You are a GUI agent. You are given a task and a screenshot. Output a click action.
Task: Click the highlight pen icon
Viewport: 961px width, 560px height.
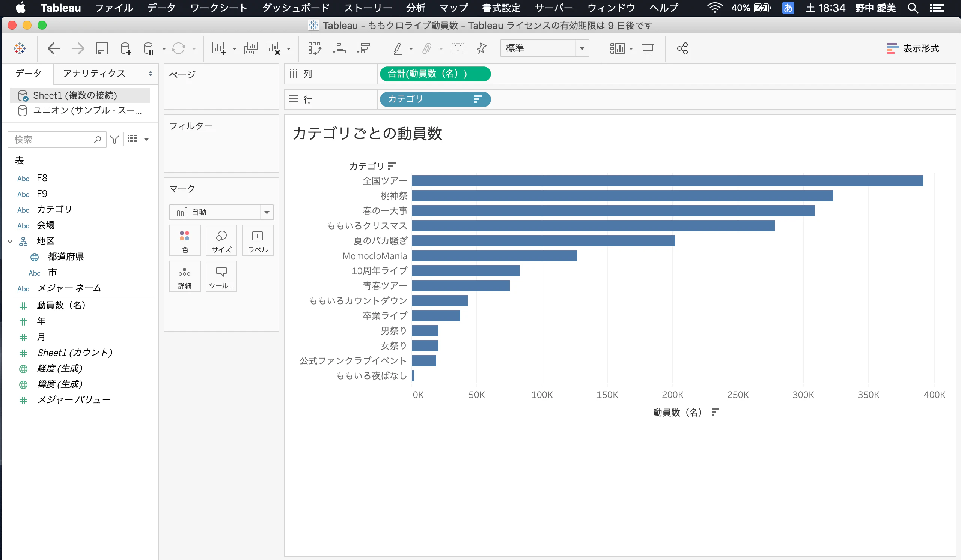398,48
